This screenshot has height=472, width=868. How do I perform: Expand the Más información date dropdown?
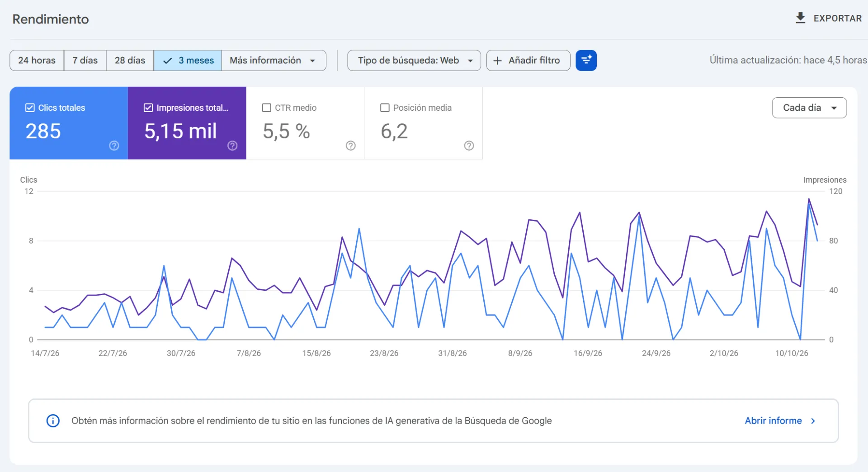tap(274, 61)
